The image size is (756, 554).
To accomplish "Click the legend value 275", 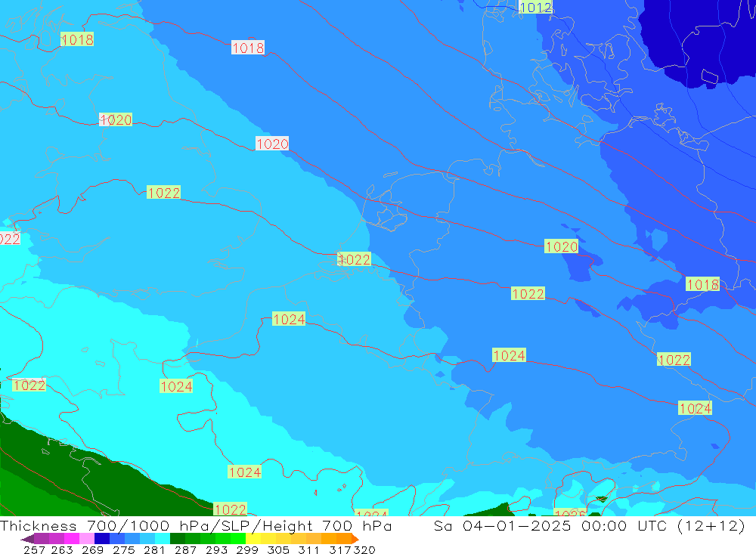I will point(123,549).
